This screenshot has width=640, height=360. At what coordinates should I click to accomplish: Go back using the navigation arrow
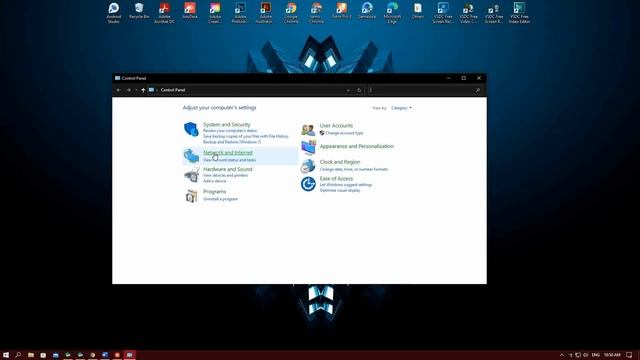[x=118, y=90]
